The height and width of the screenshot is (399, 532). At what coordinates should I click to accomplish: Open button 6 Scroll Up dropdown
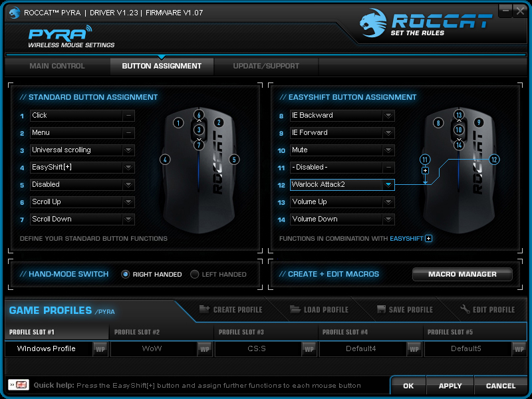click(128, 202)
